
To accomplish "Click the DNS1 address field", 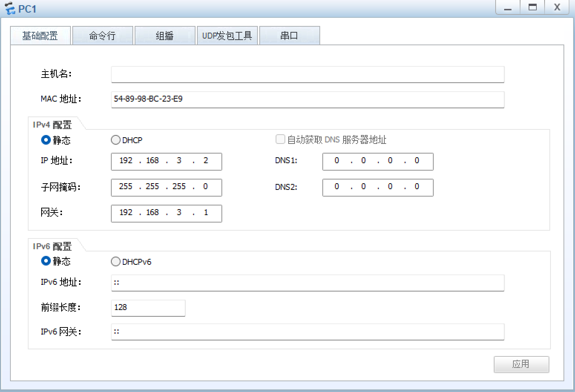I will (x=377, y=161).
